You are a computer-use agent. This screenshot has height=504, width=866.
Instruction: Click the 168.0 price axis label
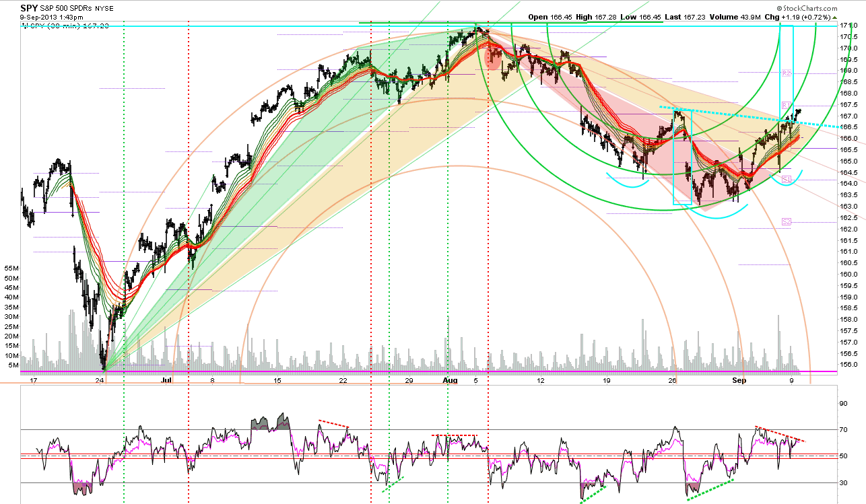848,93
